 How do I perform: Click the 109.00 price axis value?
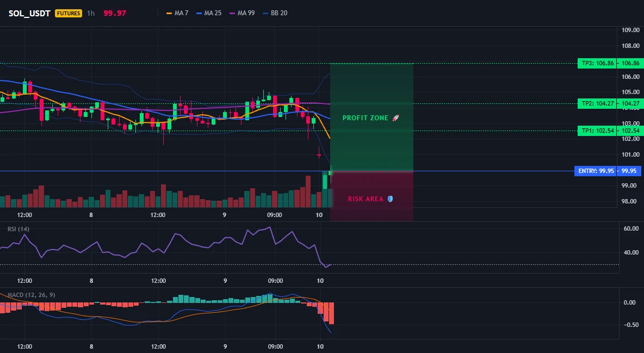[630, 30]
